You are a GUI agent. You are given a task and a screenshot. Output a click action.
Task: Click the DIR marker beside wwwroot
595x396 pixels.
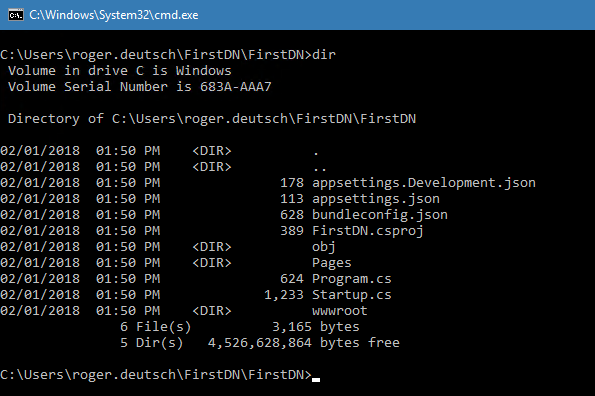click(x=212, y=311)
